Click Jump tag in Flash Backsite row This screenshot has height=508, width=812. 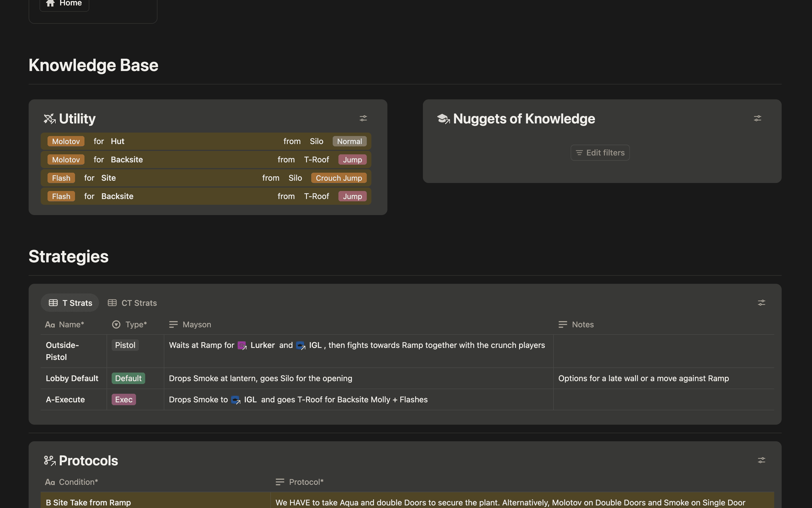[352, 196]
